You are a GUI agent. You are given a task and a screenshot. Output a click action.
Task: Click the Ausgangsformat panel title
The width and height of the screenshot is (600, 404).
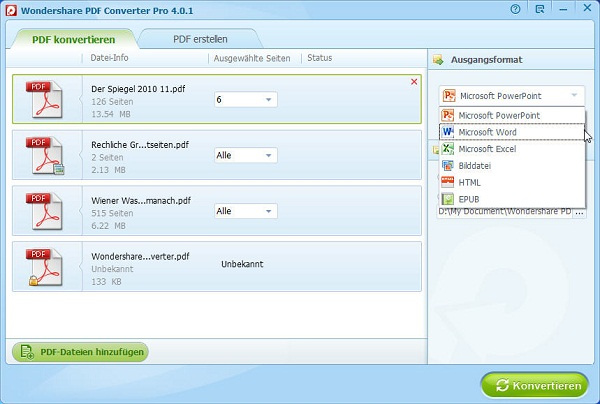click(x=486, y=60)
